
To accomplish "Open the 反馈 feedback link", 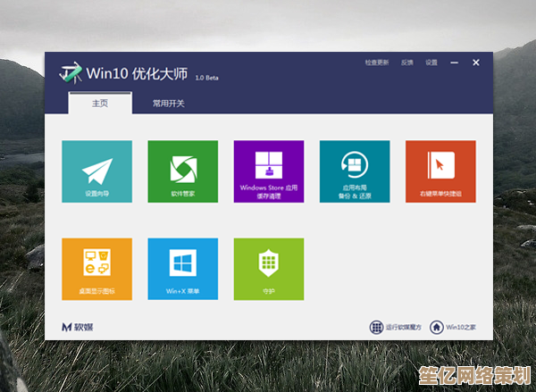I will pos(407,63).
